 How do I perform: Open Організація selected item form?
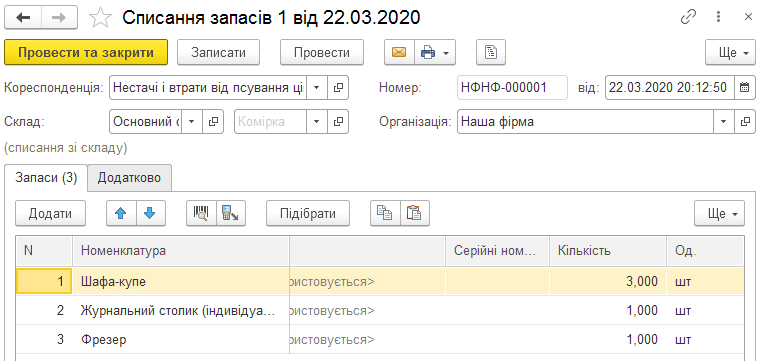point(744,122)
